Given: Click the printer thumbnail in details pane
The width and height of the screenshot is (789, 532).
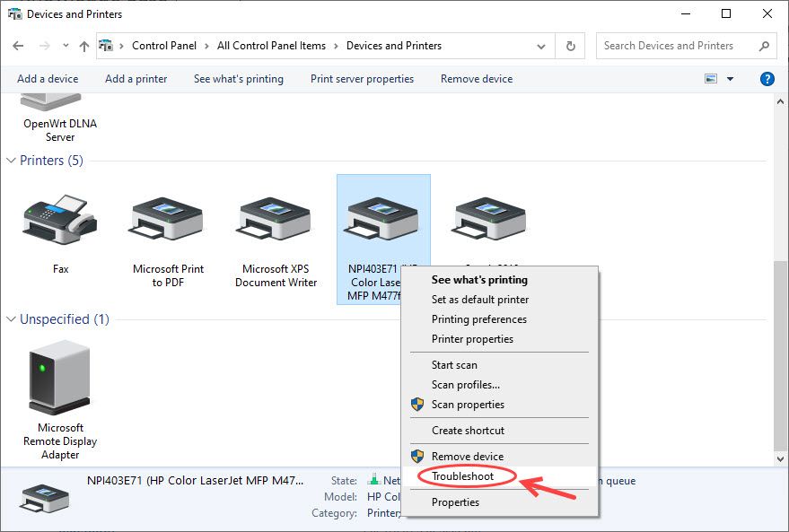Looking at the screenshot, I should pos(45,498).
